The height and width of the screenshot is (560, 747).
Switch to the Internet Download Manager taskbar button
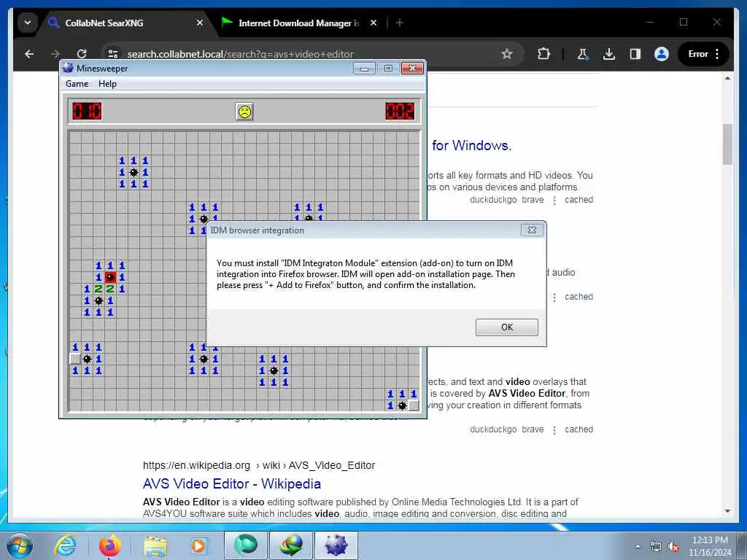point(291,545)
